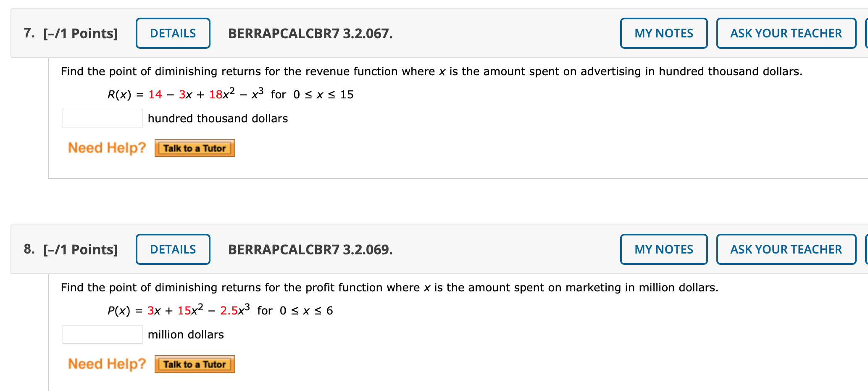Click the answer box for million dollars
The width and height of the screenshot is (868, 391).
click(x=102, y=334)
